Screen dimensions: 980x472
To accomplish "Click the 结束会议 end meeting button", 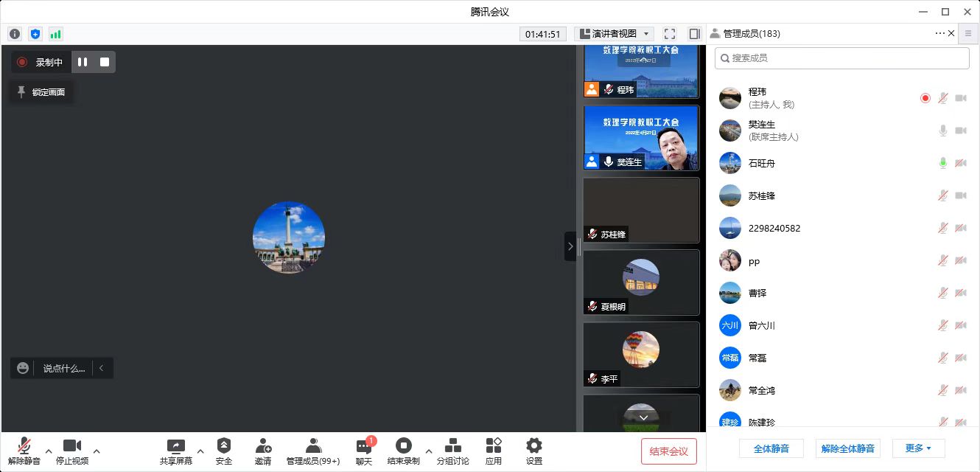I will pos(668,451).
